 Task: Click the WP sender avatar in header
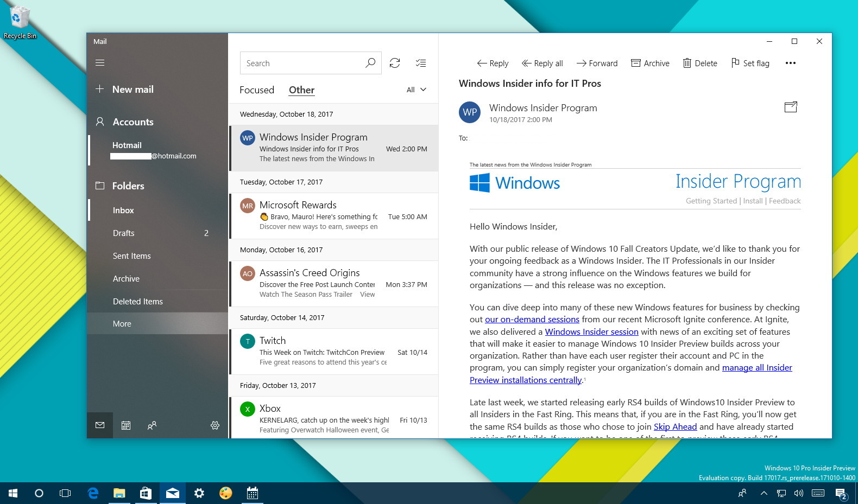tap(470, 112)
